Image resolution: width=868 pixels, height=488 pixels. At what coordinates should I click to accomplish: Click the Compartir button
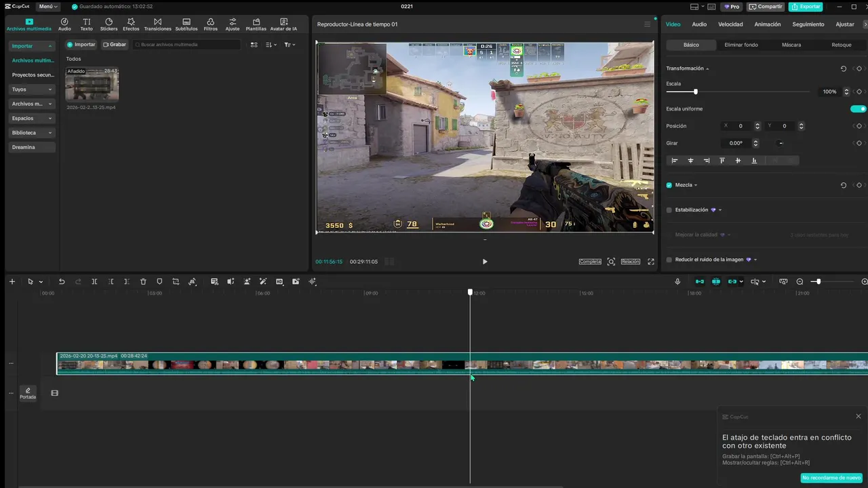point(766,6)
